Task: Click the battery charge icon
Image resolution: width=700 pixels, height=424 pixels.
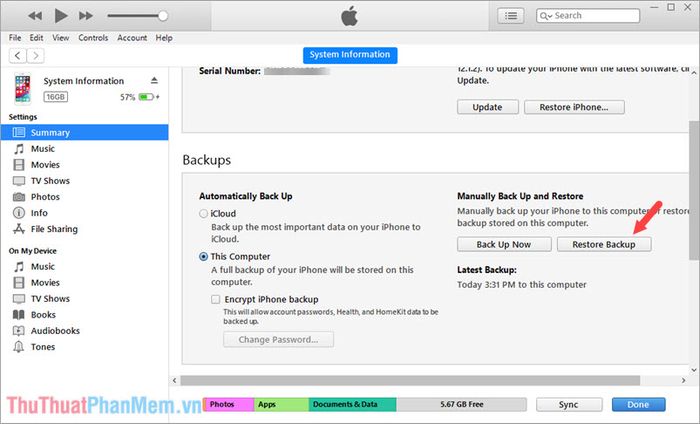Action: click(146, 97)
